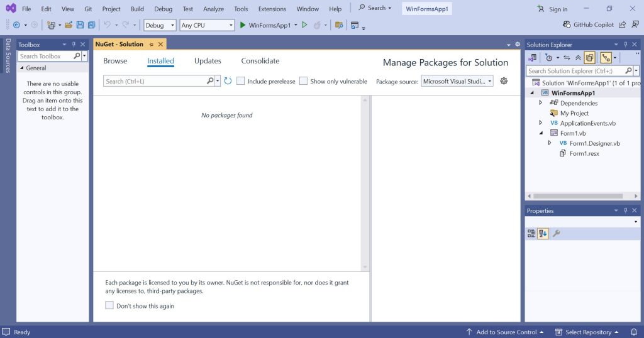The width and height of the screenshot is (644, 338).
Task: Click Pending Changes Filter clock icon
Action: point(549,58)
